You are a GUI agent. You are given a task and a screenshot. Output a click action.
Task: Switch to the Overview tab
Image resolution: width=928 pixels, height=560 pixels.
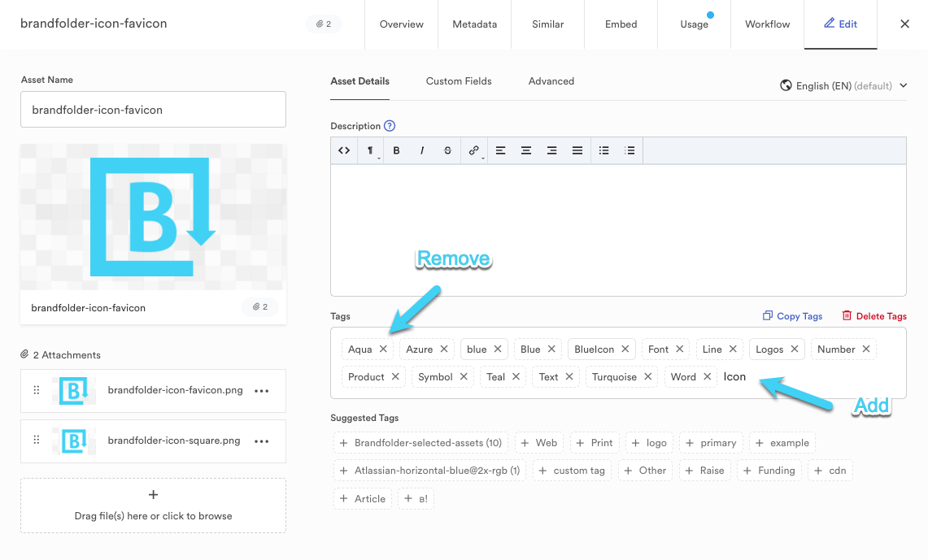point(401,24)
